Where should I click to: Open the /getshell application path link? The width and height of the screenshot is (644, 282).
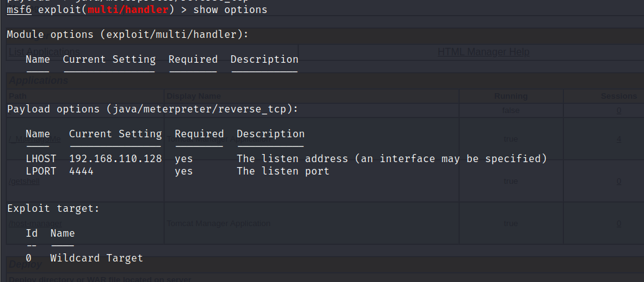(24, 181)
